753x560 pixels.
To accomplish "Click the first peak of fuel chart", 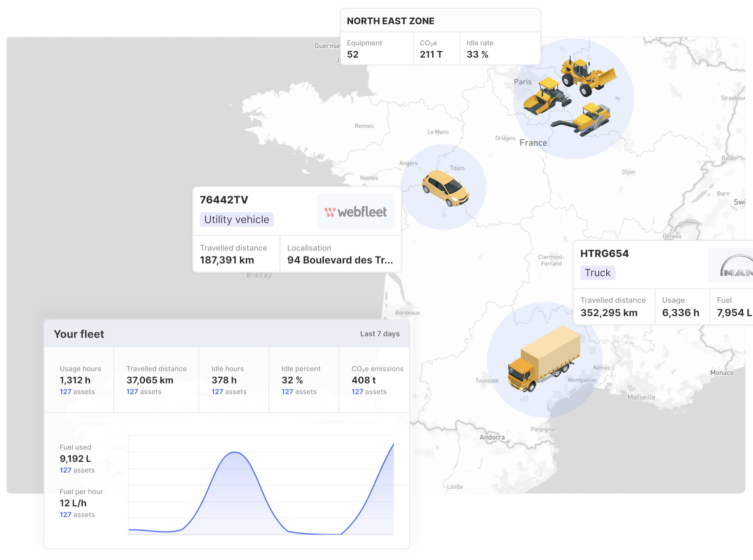I will pyautogui.click(x=235, y=452).
